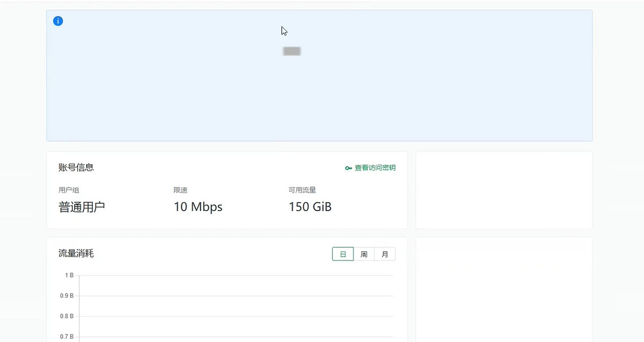
Task: Click the green key icon beside 查看访问密钥
Action: tap(348, 168)
